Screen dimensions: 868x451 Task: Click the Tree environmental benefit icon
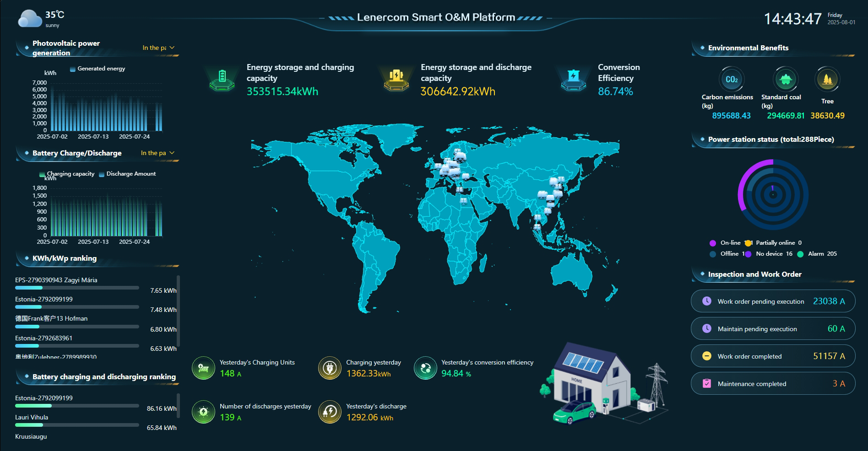[827, 79]
